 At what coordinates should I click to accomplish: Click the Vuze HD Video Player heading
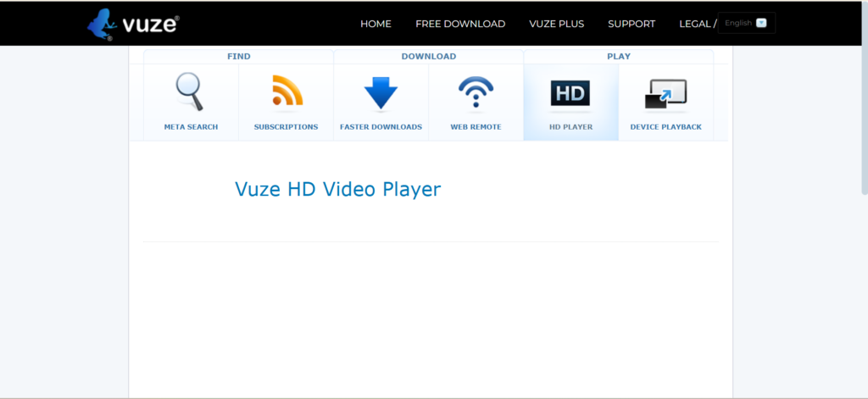(337, 189)
